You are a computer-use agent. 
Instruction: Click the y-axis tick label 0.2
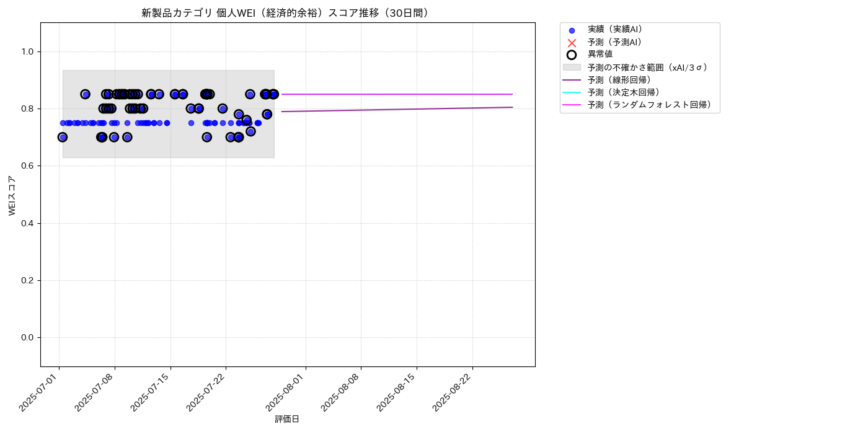(x=28, y=280)
